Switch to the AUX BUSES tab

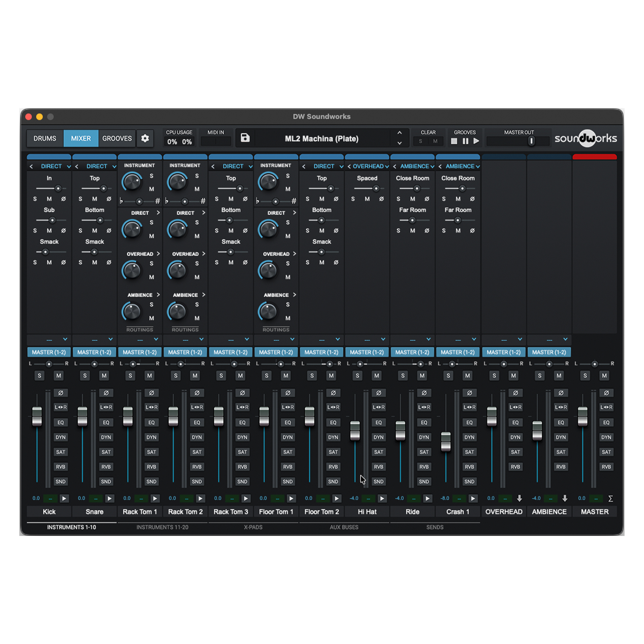(344, 527)
